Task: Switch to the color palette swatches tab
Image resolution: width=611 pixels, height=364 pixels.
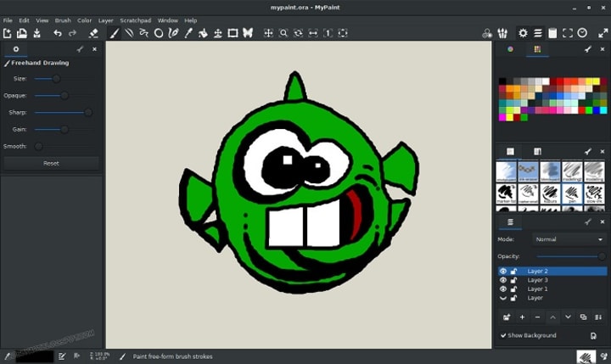Action: 537,49
